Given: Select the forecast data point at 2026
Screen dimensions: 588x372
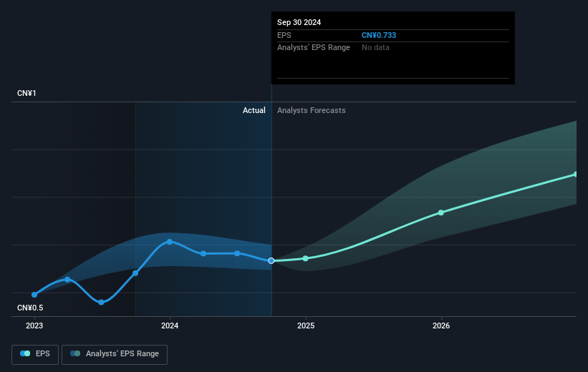Looking at the screenshot, I should (x=441, y=212).
